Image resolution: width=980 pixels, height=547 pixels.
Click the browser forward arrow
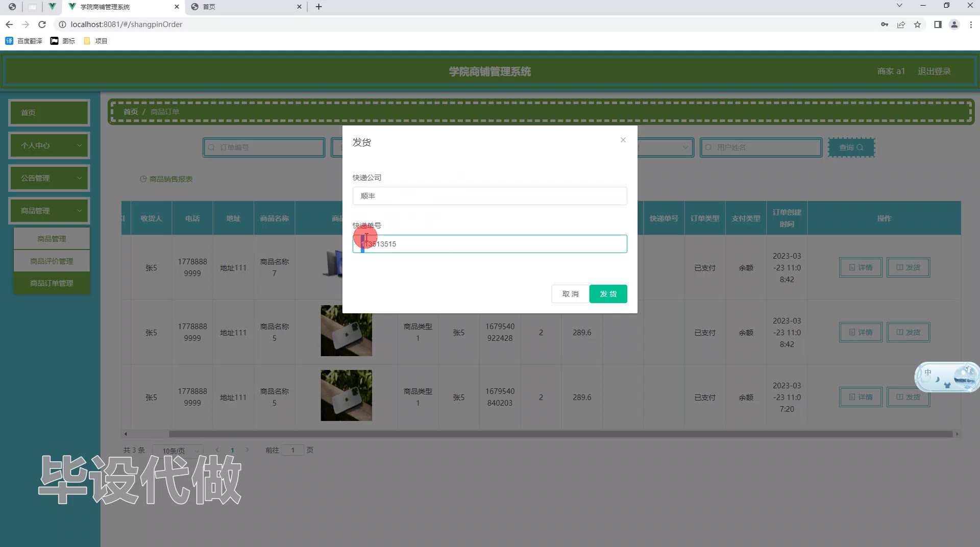26,24
